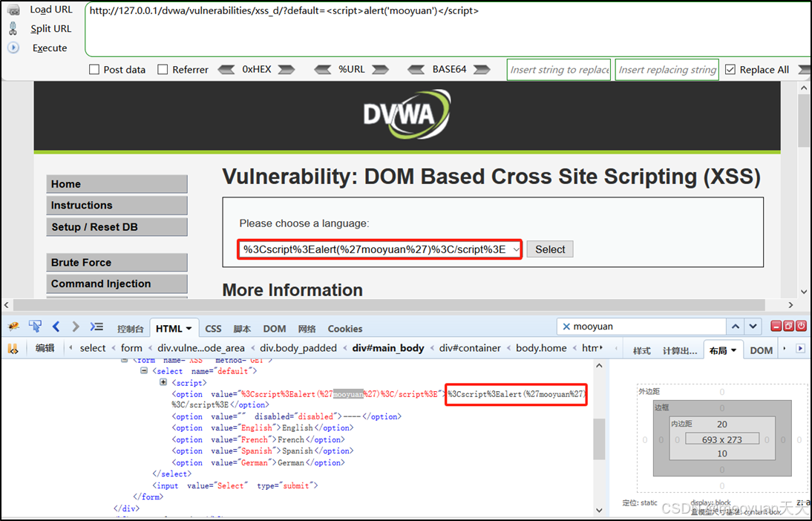This screenshot has width=812, height=521.
Task: Collapse the form node in HTML tree
Action: (x=124, y=360)
